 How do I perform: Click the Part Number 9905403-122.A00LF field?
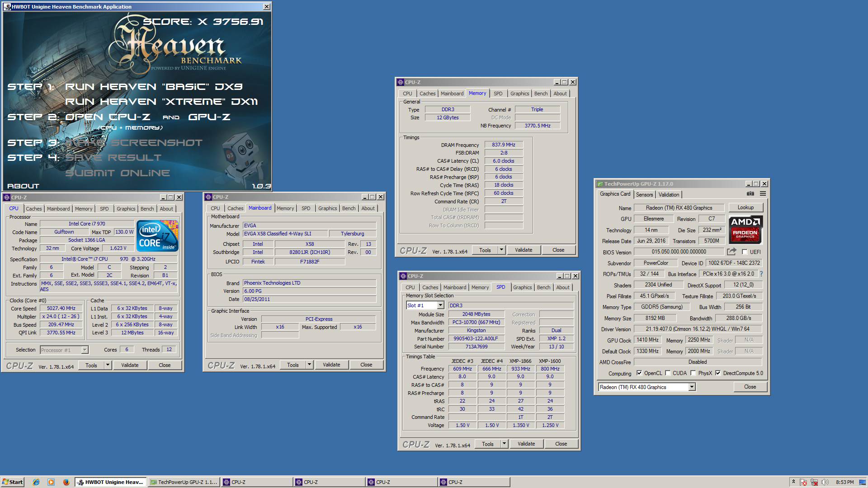(x=476, y=338)
